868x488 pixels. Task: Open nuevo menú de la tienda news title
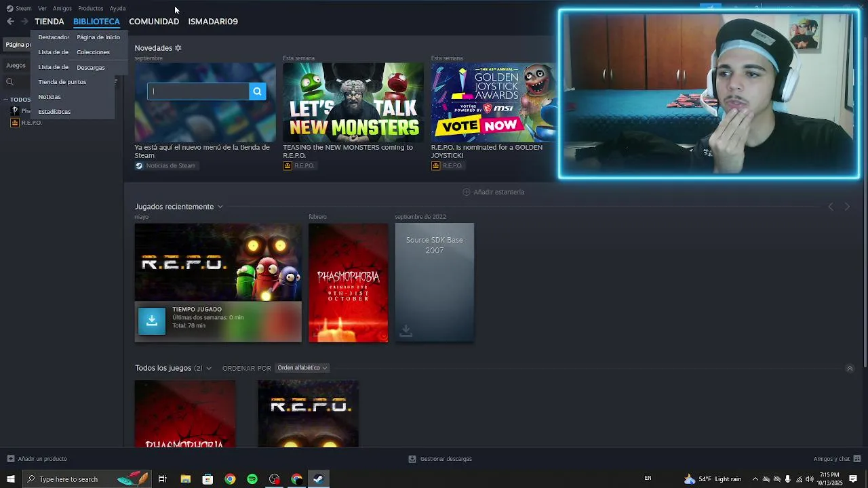click(202, 151)
